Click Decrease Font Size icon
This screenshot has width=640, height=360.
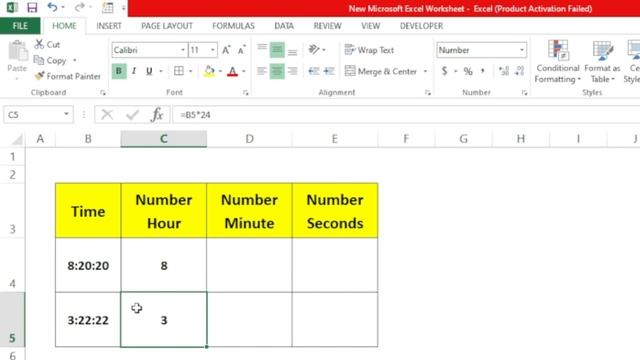[242, 50]
